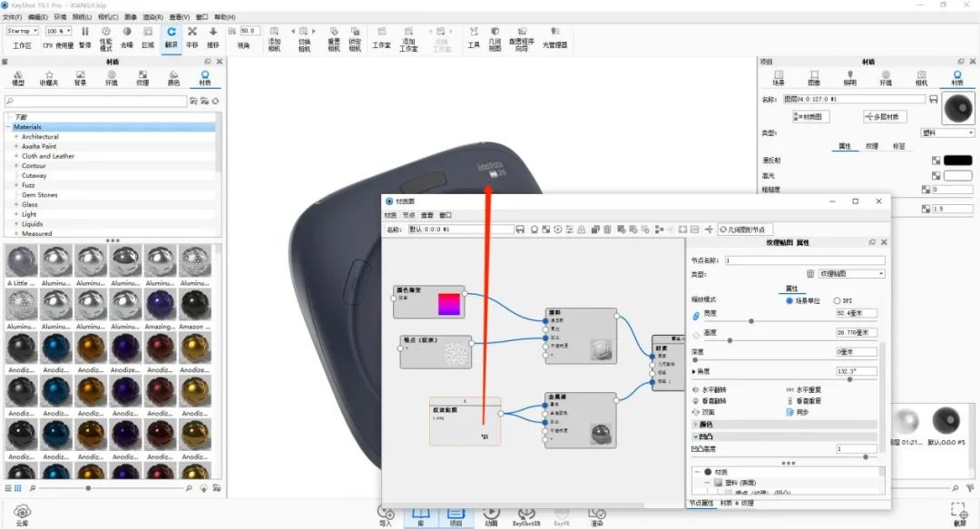The width and height of the screenshot is (980, 529).
Task: Open 光管理器 light manager icon
Action: click(x=554, y=31)
